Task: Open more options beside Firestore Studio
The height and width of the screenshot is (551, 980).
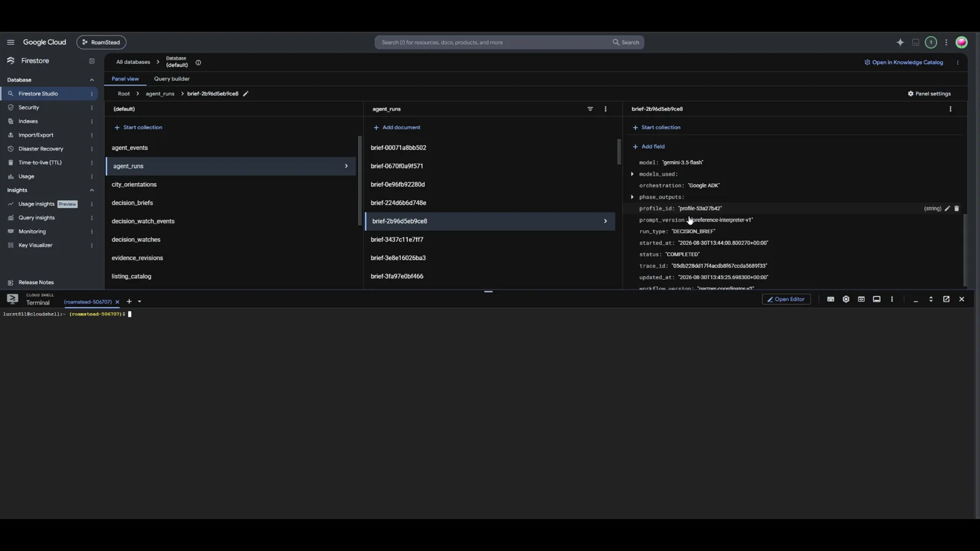Action: click(x=92, y=94)
